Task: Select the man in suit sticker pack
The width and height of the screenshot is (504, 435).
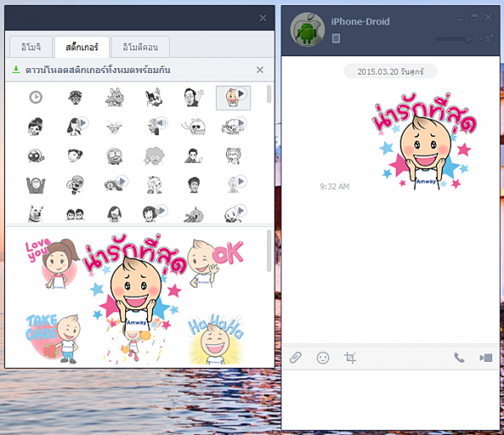Action: 193,156
